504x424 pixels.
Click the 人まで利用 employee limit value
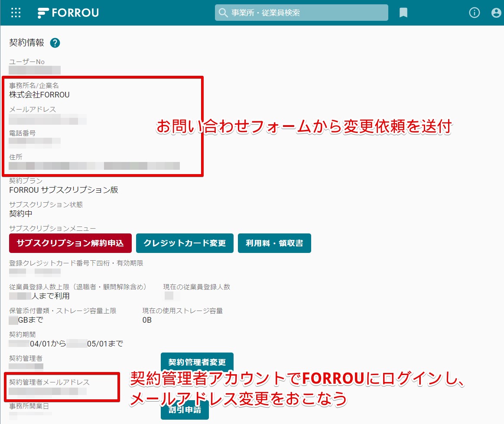click(x=39, y=296)
